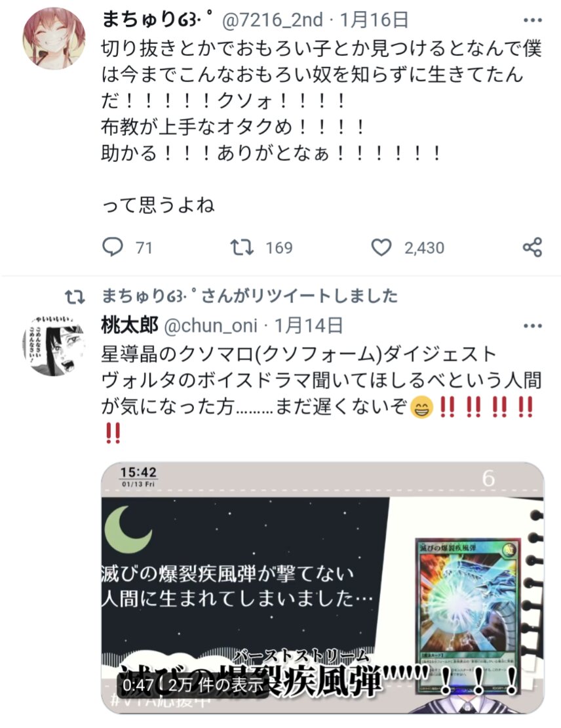Open the まちゅりさんがリツイートしました label
The width and height of the screenshot is (561, 728).
250,296
